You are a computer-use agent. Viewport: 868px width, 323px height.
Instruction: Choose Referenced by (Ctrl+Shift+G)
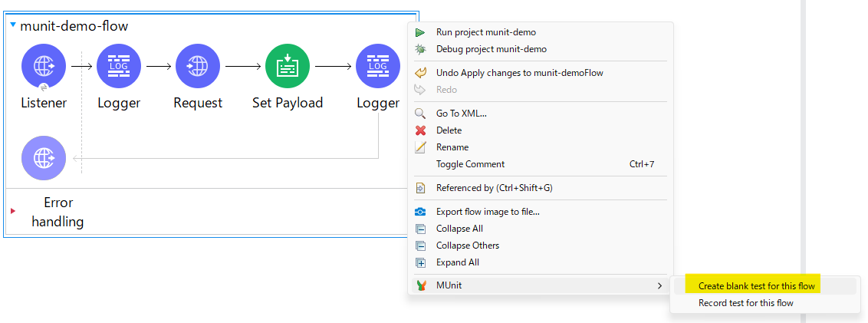[541, 189]
